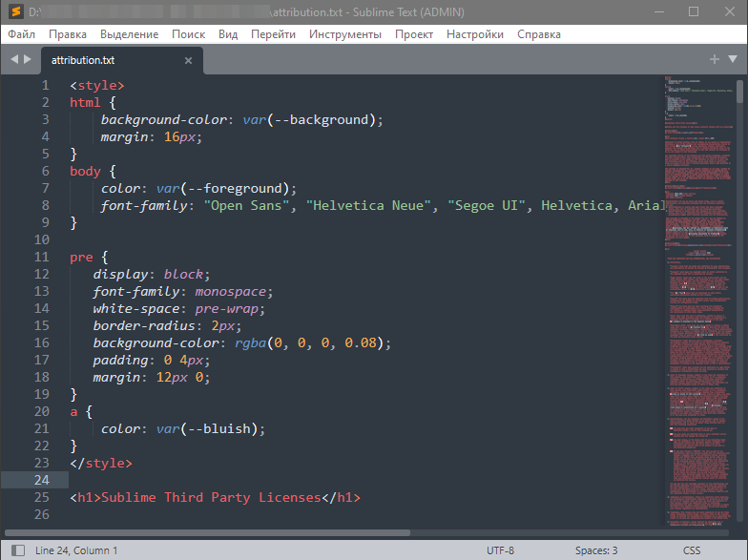Click line number 24 in gutter
This screenshot has width=748, height=560.
42,481
